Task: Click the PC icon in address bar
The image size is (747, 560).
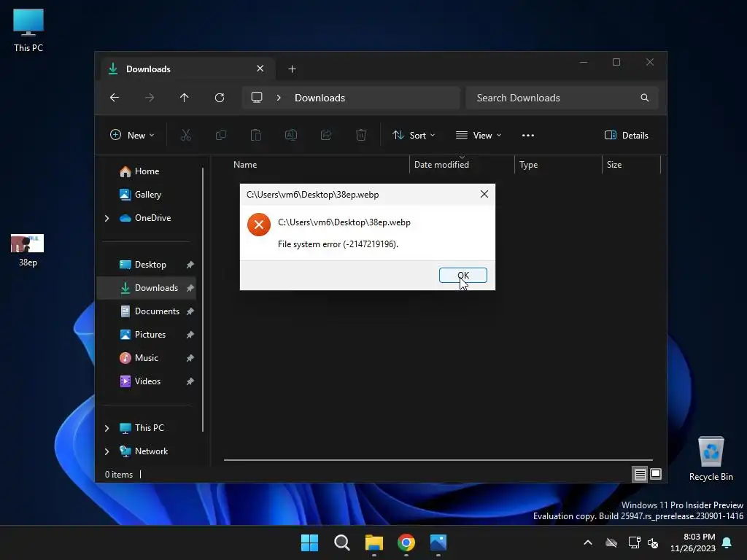Action: [x=257, y=98]
